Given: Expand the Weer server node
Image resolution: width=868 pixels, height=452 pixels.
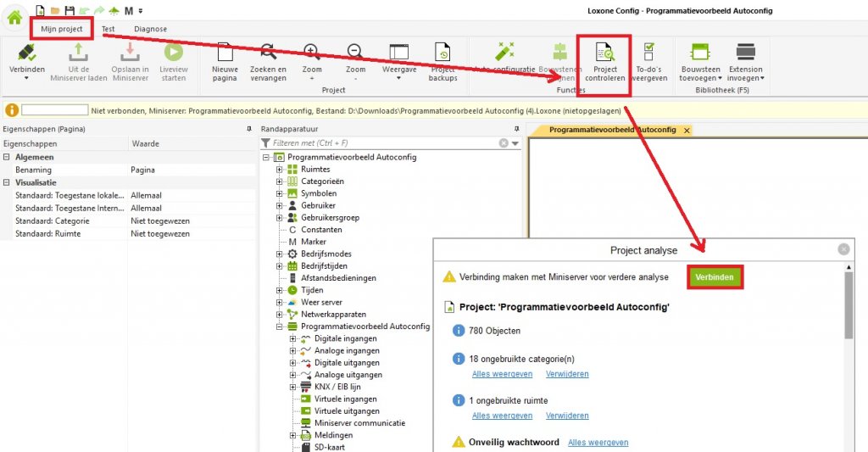Looking at the screenshot, I should pyautogui.click(x=280, y=303).
